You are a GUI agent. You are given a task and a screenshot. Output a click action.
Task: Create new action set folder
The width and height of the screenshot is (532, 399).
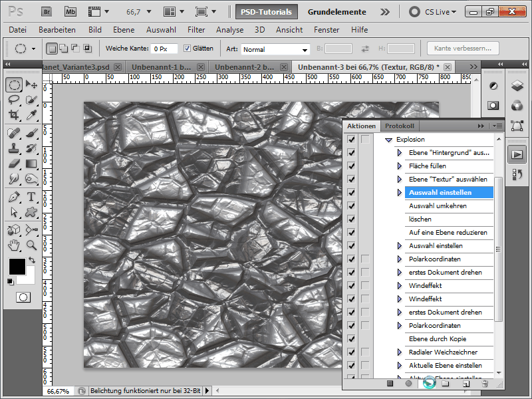pyautogui.click(x=445, y=384)
